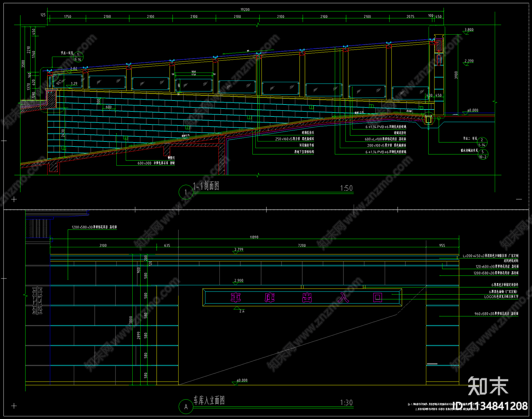Select the 1:30 scale label
Viewport: 532px width, 419px height.
click(x=346, y=403)
